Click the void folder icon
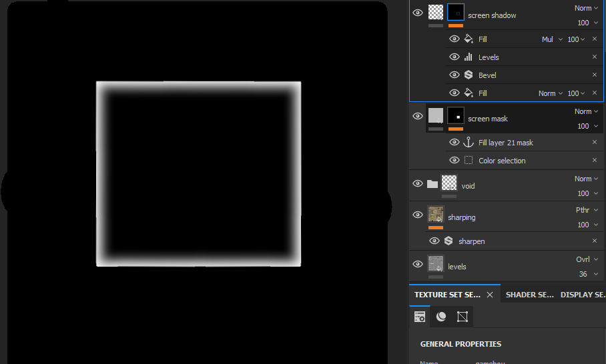Image resolution: width=606 pixels, height=364 pixels. click(x=432, y=184)
